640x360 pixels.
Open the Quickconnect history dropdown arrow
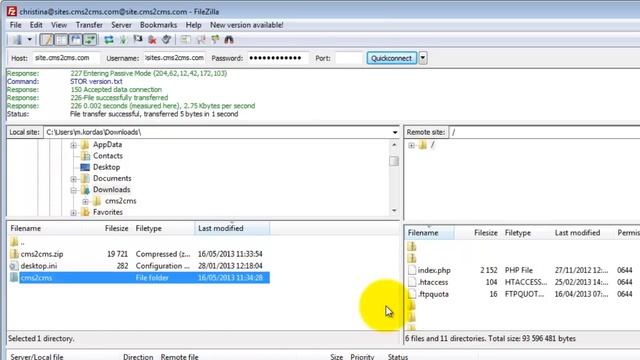pyautogui.click(x=423, y=58)
